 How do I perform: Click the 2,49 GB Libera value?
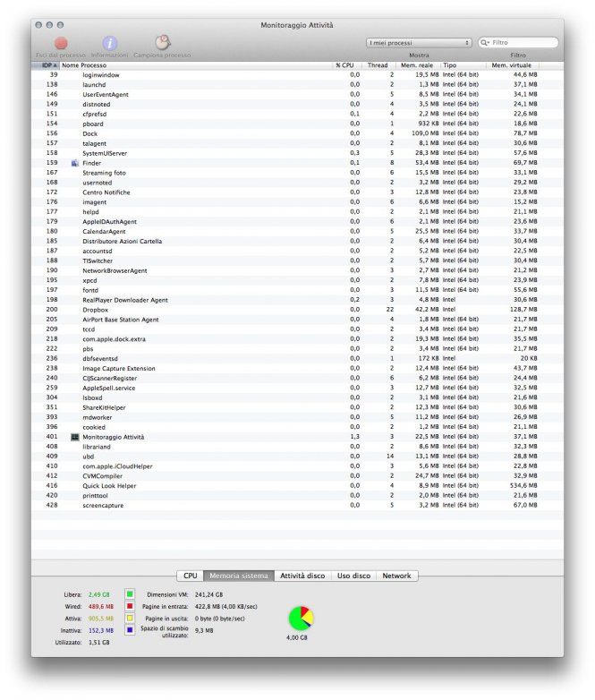tap(99, 595)
